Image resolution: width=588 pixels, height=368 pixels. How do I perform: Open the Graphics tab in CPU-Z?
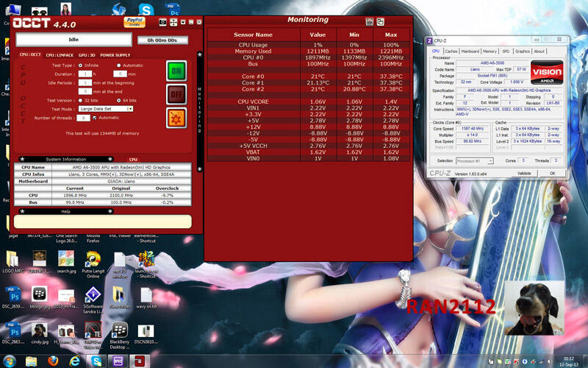point(523,51)
